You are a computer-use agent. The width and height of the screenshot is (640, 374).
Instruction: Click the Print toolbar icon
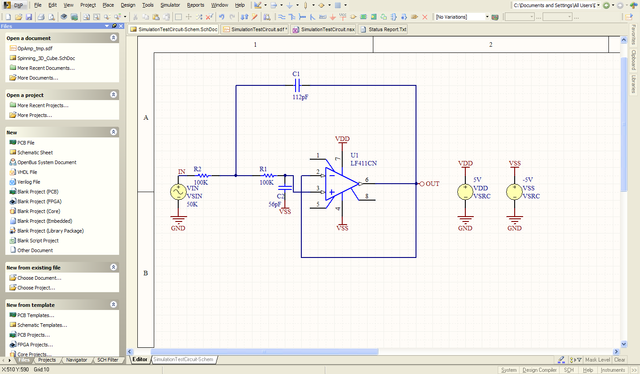point(41,17)
